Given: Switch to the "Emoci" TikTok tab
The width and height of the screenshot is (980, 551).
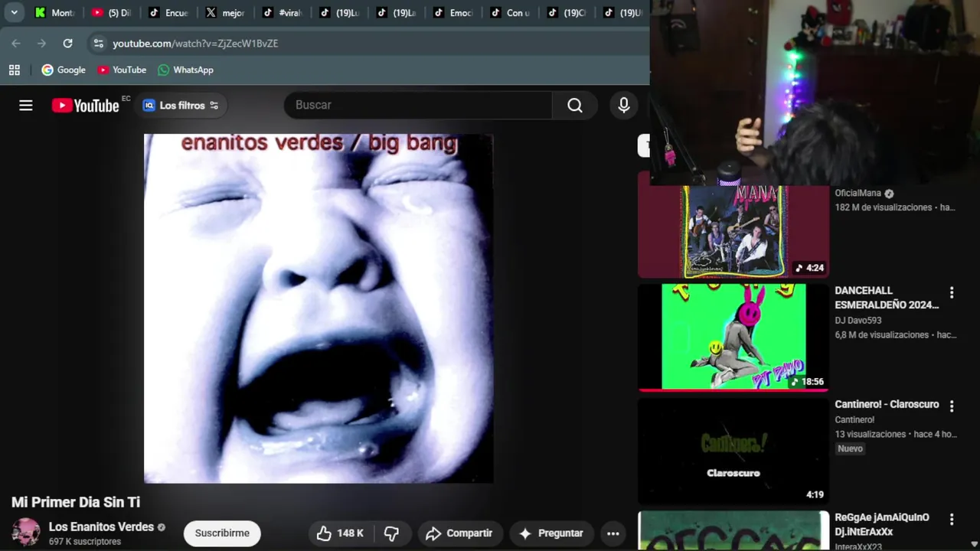Looking at the screenshot, I should coord(454,12).
